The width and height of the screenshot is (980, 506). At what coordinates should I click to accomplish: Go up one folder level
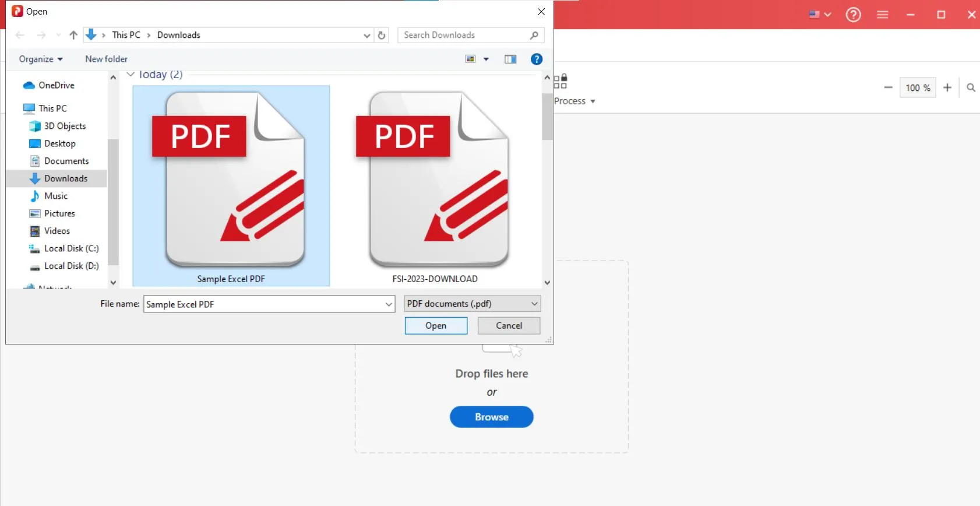tap(73, 35)
